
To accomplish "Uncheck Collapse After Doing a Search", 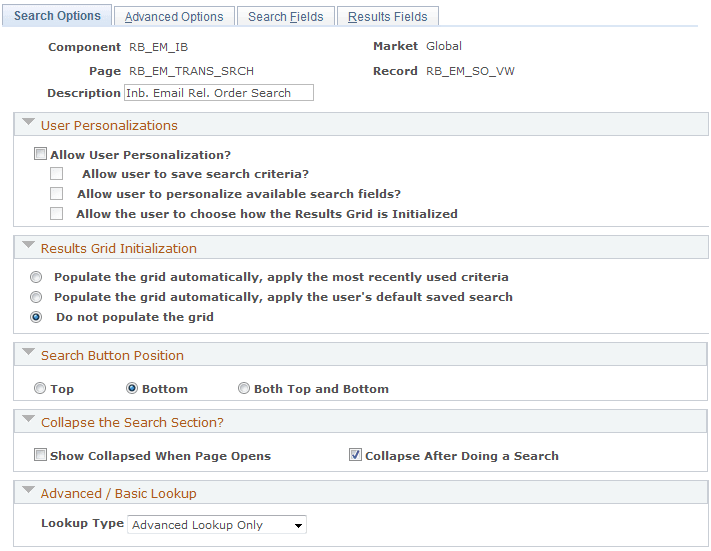I will 355,454.
